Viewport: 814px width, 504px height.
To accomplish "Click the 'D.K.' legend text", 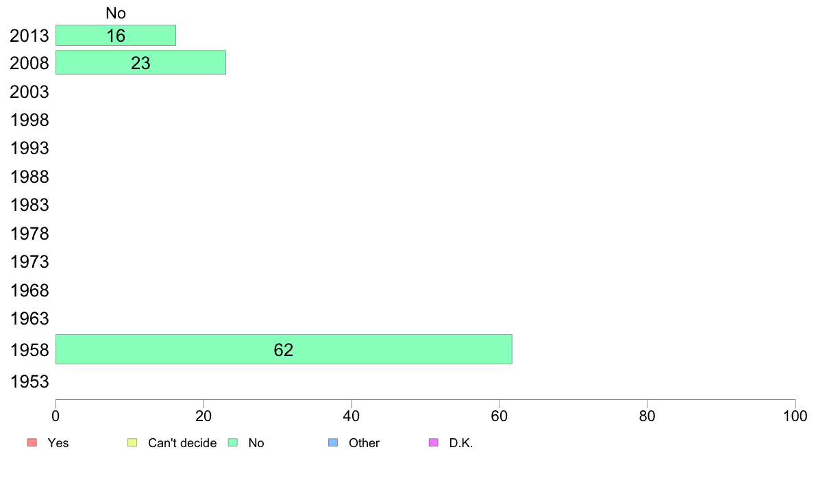I will [461, 443].
